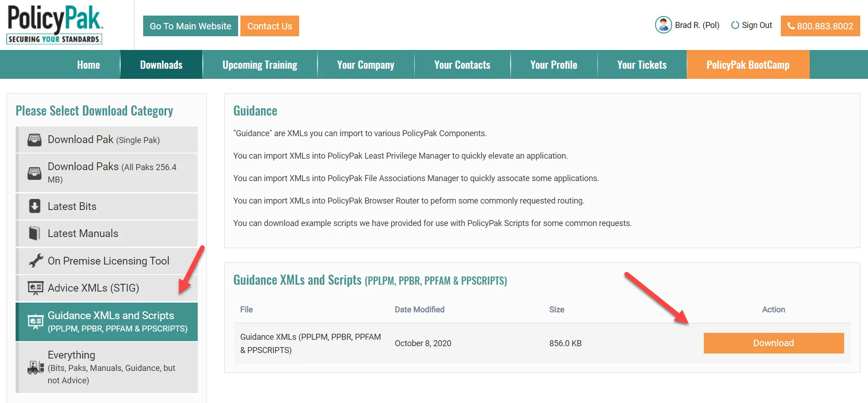Click the Download Paks all paks icon
The image size is (868, 403).
pos(34,173)
